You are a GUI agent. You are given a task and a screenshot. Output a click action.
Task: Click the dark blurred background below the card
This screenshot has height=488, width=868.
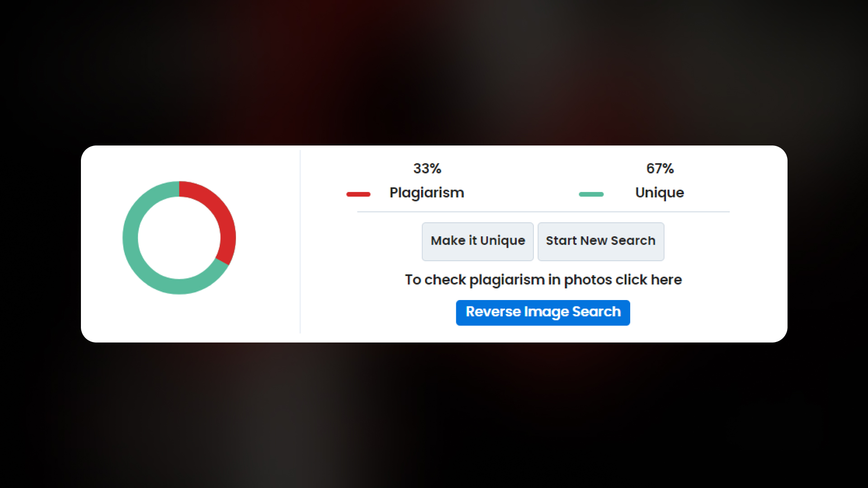(x=434, y=416)
